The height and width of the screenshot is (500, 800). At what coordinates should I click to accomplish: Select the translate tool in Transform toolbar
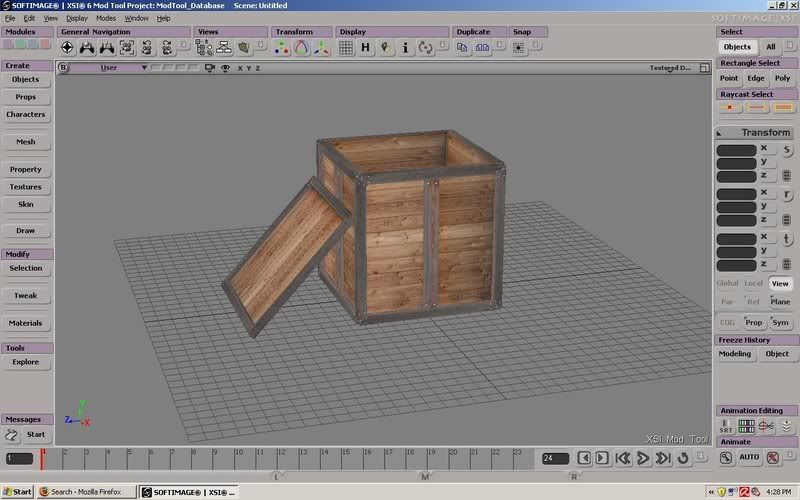[321, 48]
